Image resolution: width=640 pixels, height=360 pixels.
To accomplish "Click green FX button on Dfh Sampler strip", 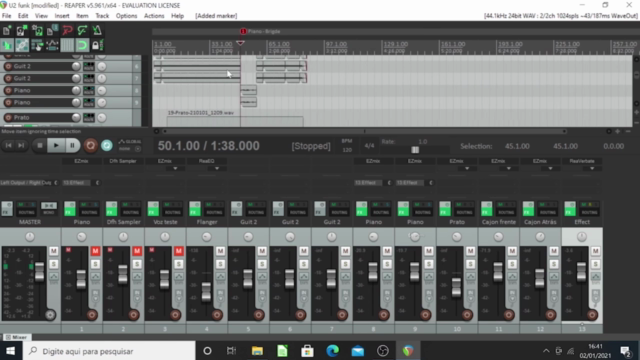I will (111, 209).
